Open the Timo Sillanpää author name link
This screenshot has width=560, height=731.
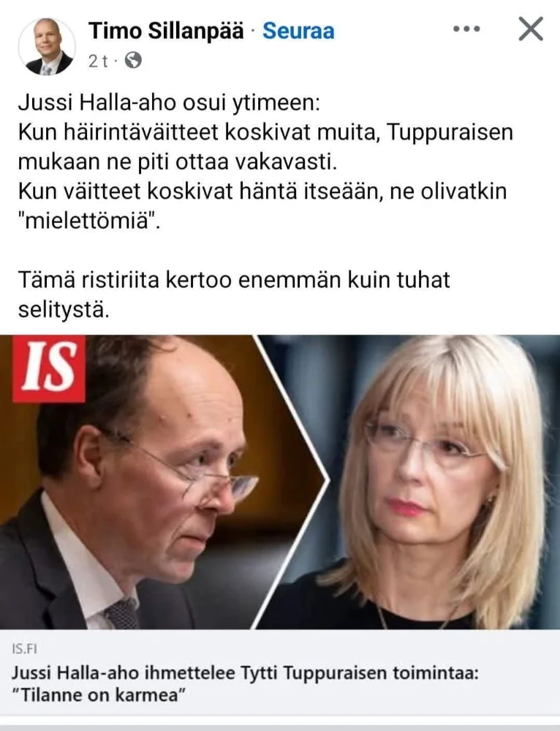click(166, 31)
